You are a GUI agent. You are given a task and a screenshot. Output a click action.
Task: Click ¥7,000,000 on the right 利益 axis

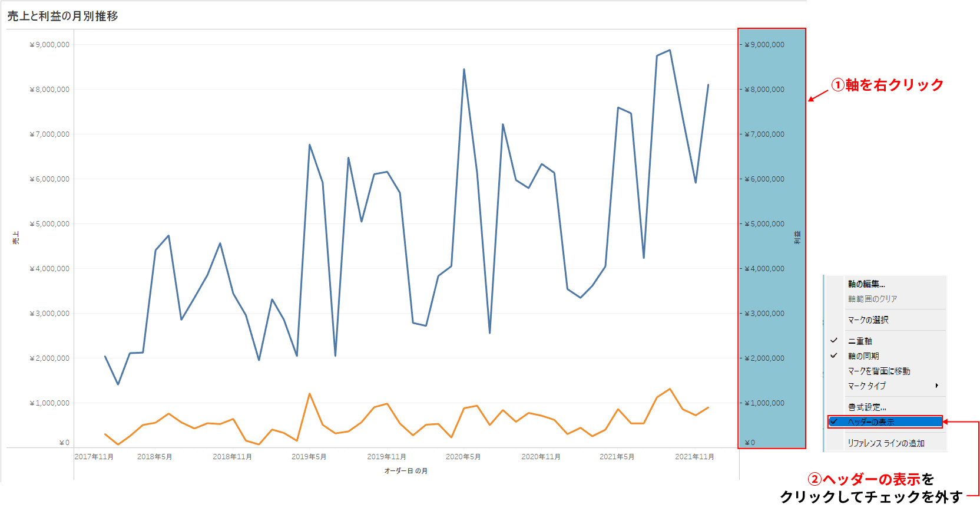[x=764, y=134]
